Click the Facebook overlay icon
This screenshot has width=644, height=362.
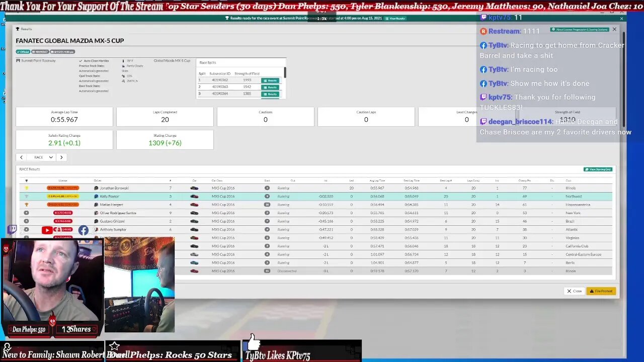pyautogui.click(x=83, y=230)
